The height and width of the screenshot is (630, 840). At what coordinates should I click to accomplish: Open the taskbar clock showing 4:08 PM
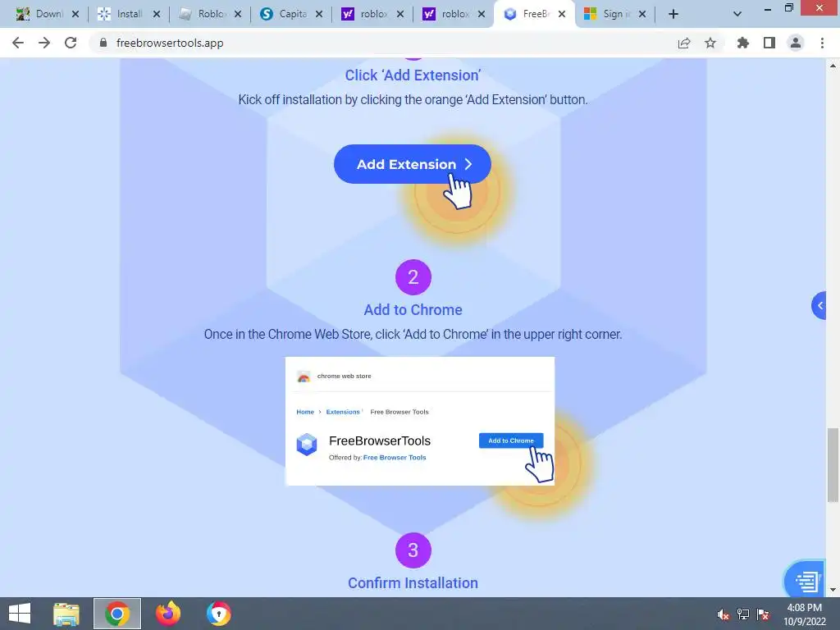(804, 614)
